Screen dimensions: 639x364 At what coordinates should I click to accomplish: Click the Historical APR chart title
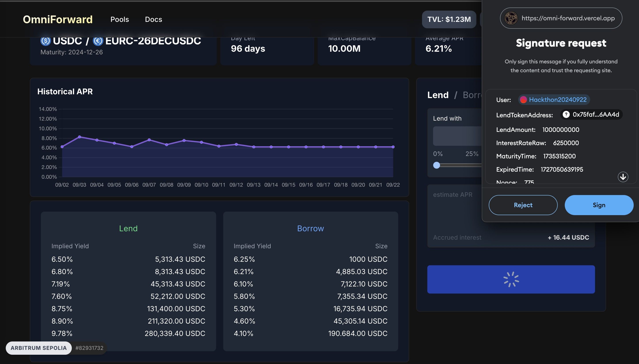(65, 91)
